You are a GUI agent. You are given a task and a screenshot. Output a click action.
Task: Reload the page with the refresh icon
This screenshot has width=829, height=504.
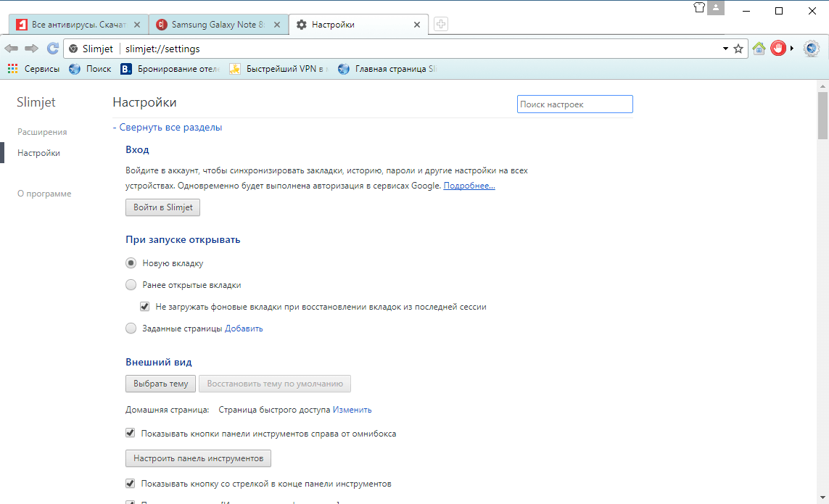(52, 49)
